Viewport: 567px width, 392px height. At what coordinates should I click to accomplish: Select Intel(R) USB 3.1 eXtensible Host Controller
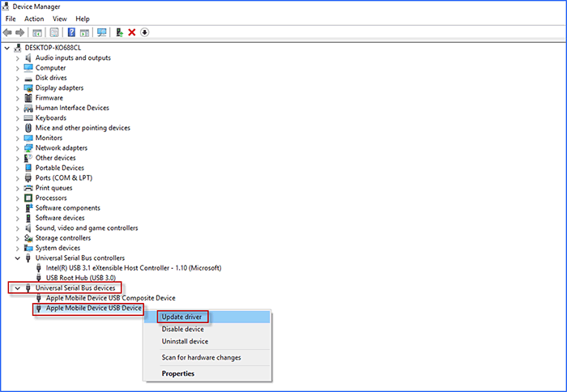pyautogui.click(x=133, y=268)
